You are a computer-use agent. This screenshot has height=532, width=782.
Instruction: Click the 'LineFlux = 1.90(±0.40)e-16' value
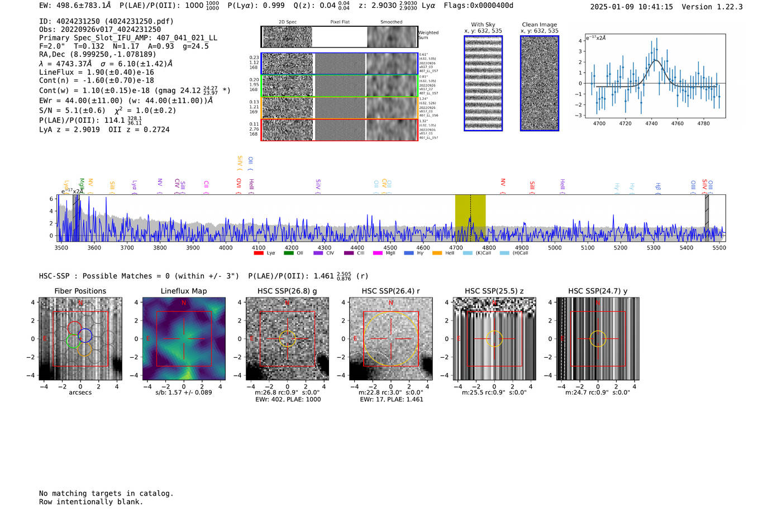(97, 72)
